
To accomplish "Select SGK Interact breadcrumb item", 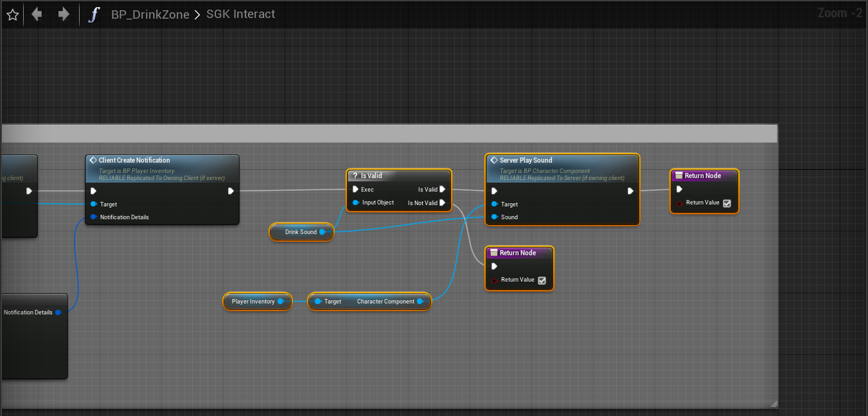I will [240, 14].
